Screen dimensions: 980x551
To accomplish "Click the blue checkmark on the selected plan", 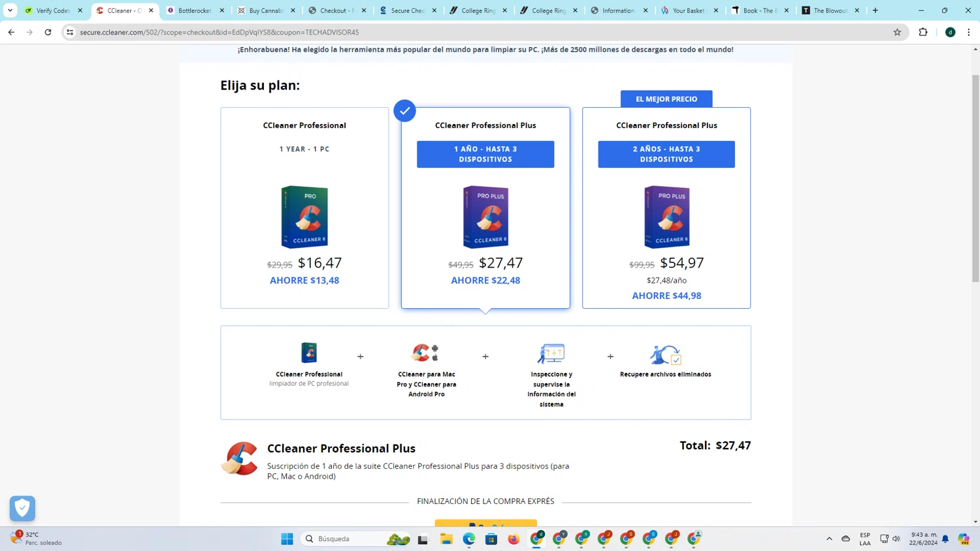I will [x=405, y=111].
